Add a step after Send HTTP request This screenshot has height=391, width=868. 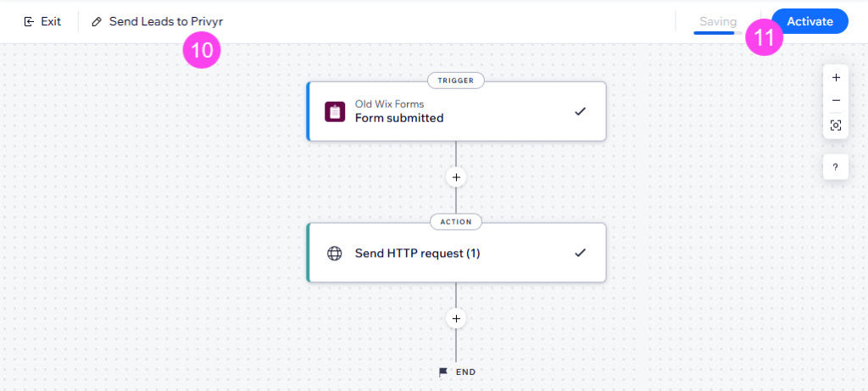coord(456,318)
